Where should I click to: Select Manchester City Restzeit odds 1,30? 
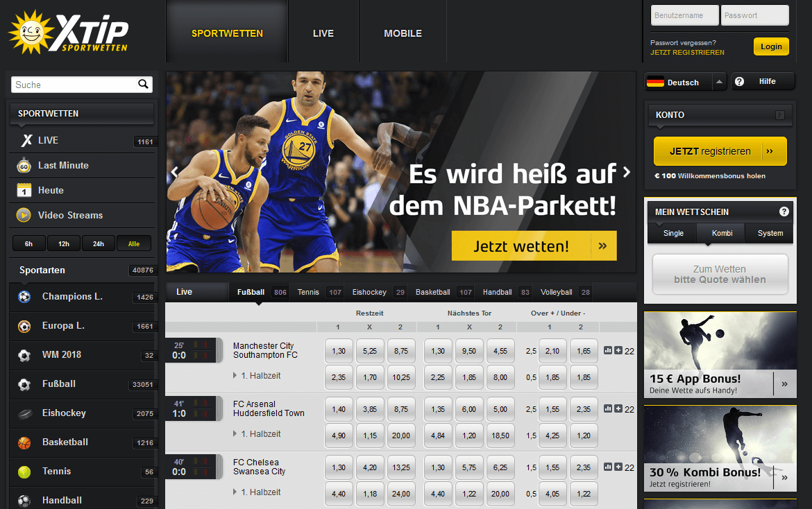339,351
